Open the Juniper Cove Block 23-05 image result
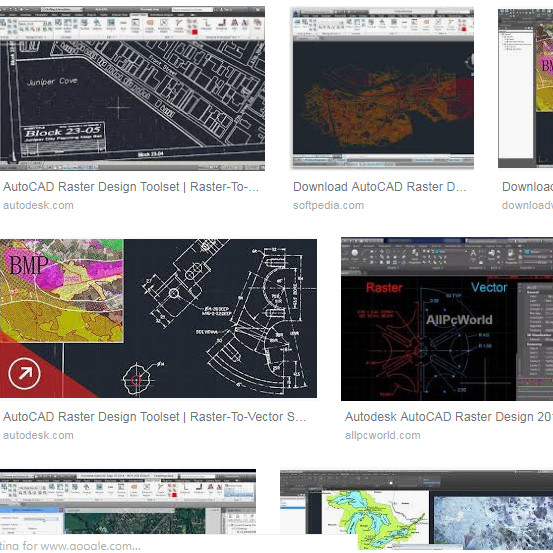Screen dimensions: 553x553 pyautogui.click(x=132, y=88)
